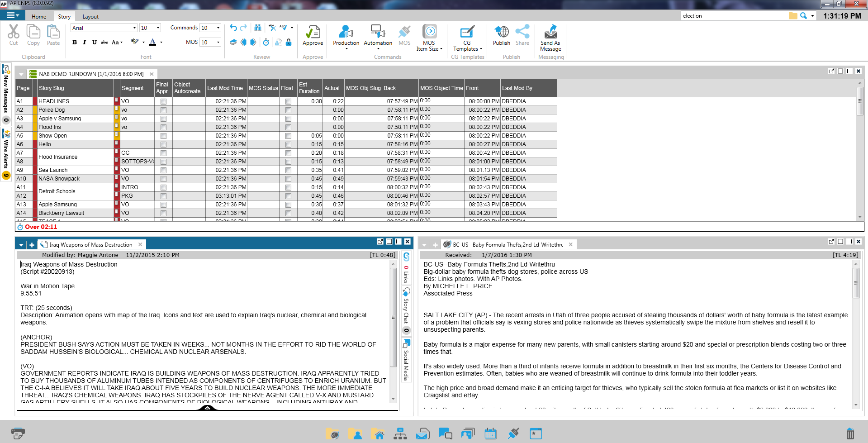
Task: Open the calendar icon in bottom bar
Action: pyautogui.click(x=491, y=433)
